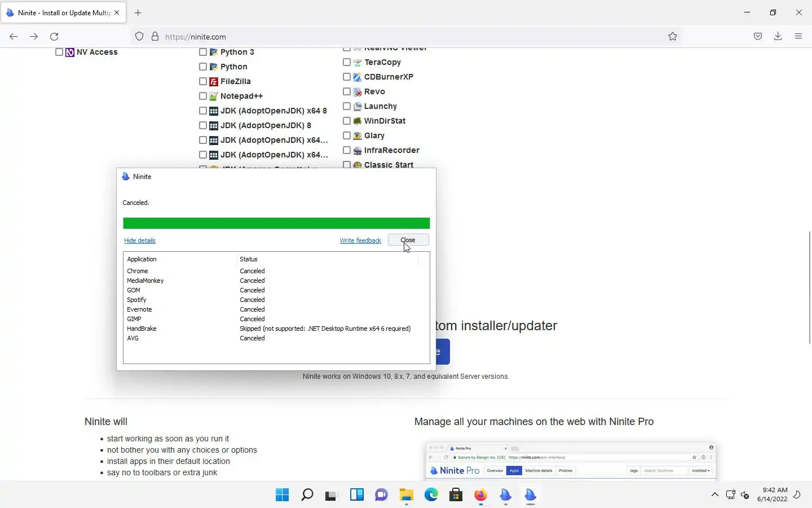Select the HandBrake row in list
Viewport: 812px width, 508px height.
coord(276,329)
